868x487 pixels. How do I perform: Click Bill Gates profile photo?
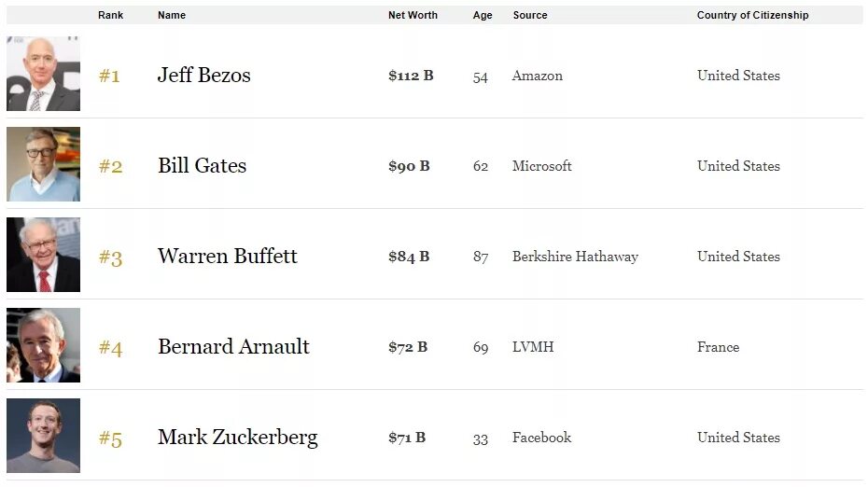pos(43,165)
